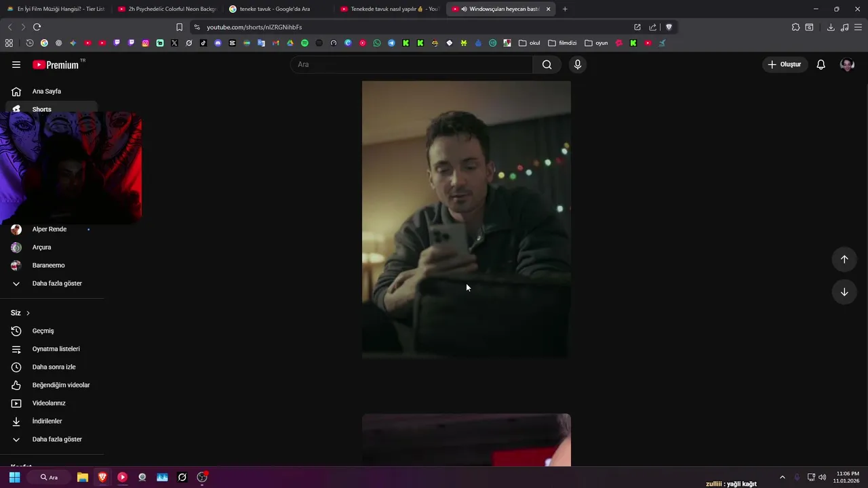Open Gmail bookmark icon
The height and width of the screenshot is (488, 868).
coord(275,43)
